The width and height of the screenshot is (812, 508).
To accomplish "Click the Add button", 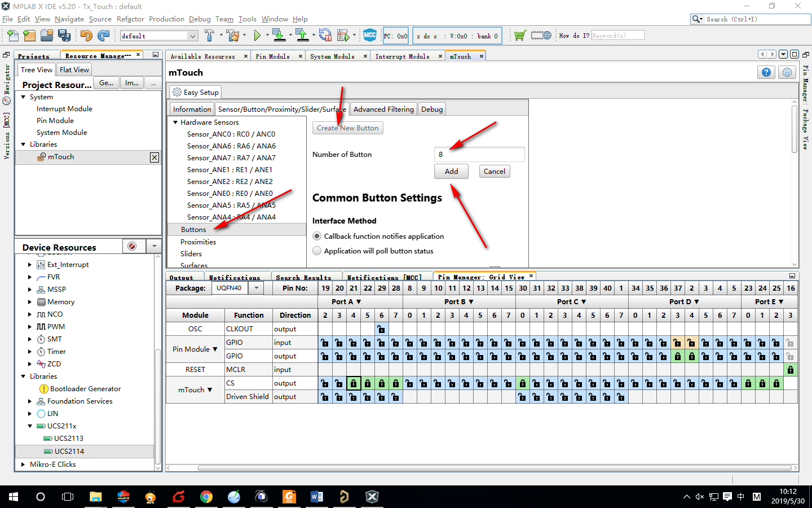I will click(x=451, y=172).
